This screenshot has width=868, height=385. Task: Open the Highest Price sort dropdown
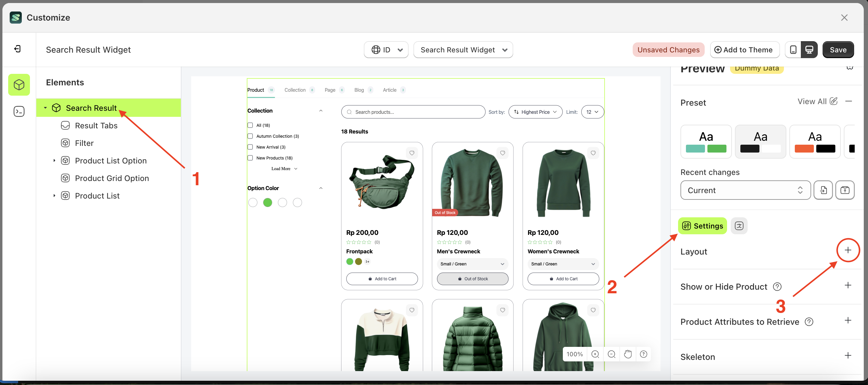(535, 112)
